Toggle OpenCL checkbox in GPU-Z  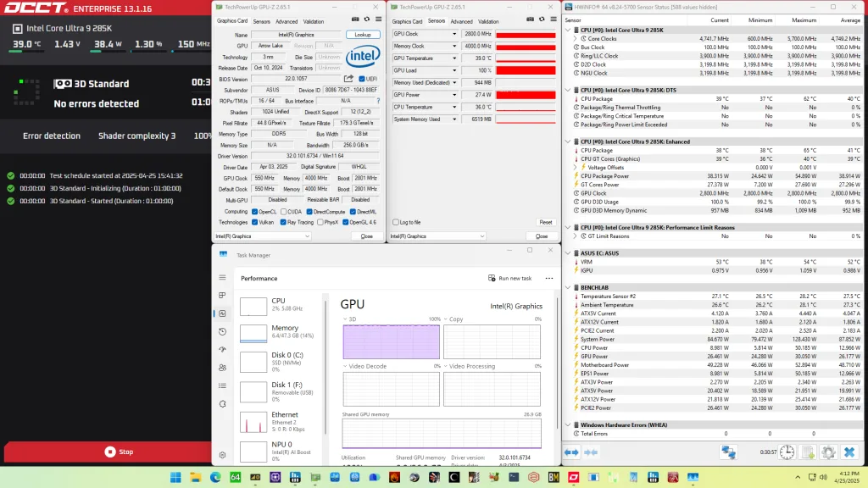pos(254,212)
